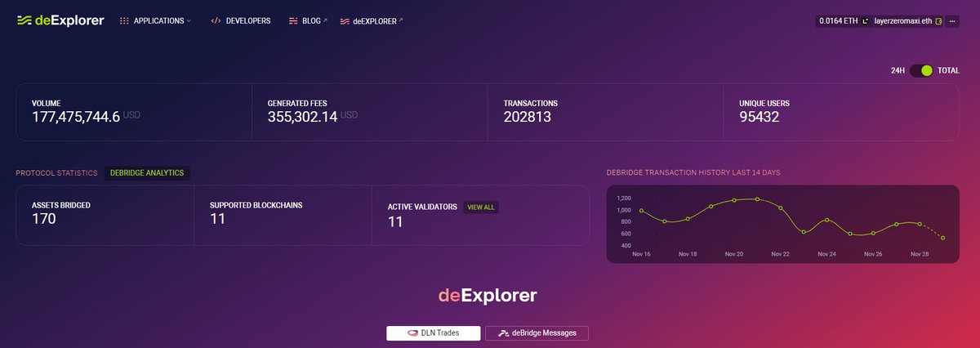Open the DEVELOPERS menu item

[240, 20]
